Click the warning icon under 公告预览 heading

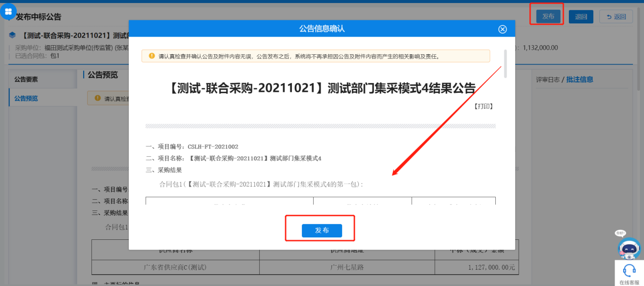click(96, 98)
